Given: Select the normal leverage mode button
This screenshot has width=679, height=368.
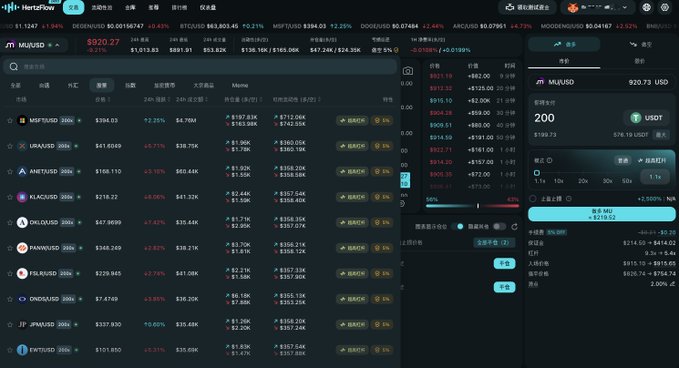Looking at the screenshot, I should [623, 161].
